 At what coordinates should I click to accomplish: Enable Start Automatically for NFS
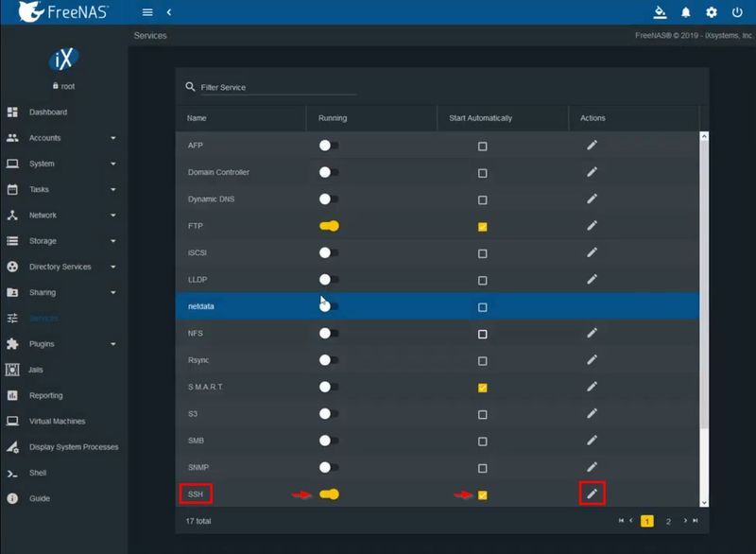tap(482, 333)
